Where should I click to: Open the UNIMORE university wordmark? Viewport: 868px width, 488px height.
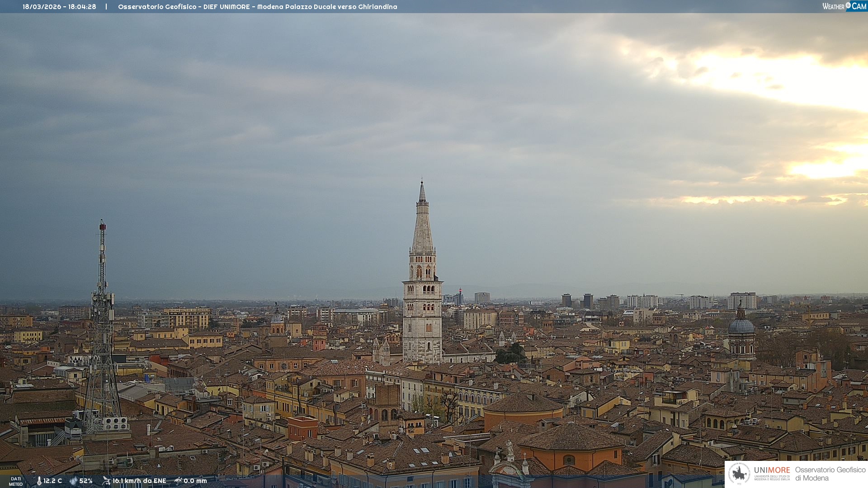click(772, 471)
